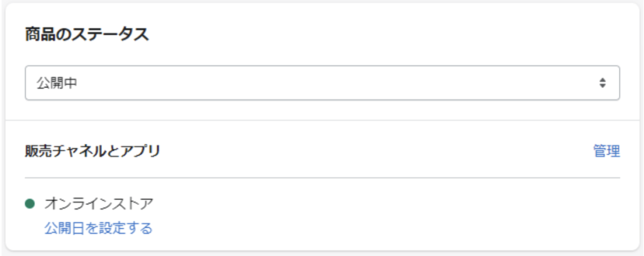Click the 商品のステータス heading
The height and width of the screenshot is (256, 644).
[87, 34]
